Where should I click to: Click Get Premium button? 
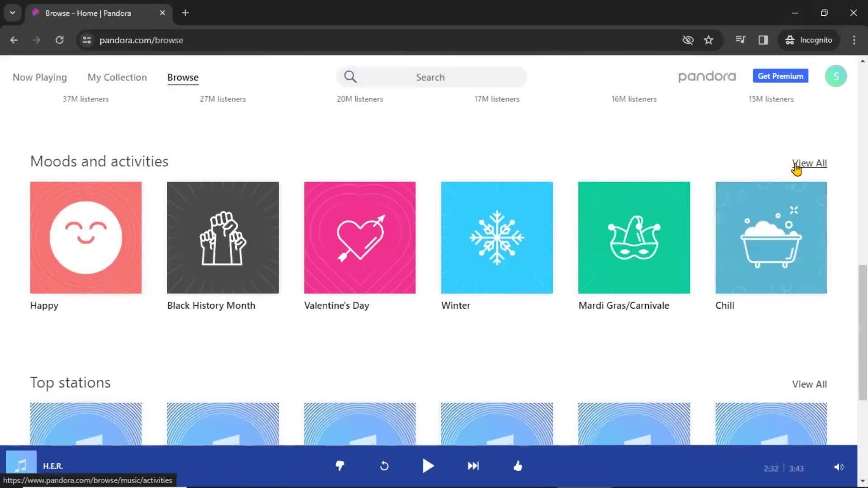click(780, 75)
